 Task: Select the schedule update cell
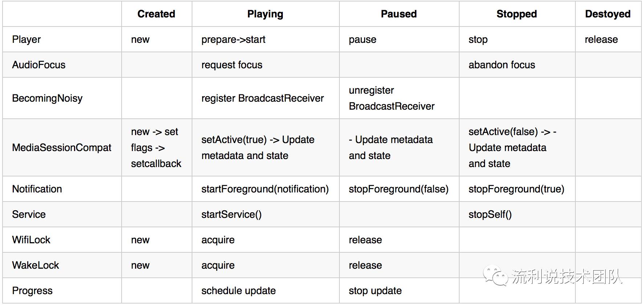tap(239, 290)
